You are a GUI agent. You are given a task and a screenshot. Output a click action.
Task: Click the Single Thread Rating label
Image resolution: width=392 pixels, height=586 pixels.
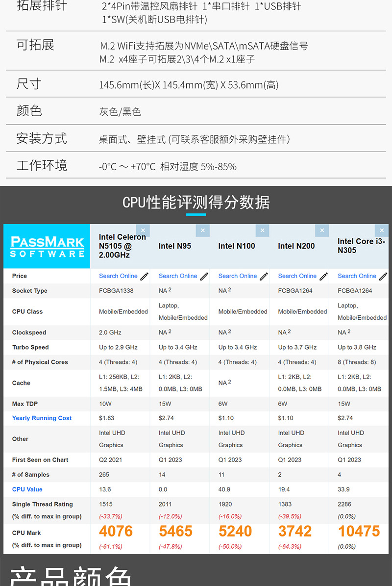(42, 504)
